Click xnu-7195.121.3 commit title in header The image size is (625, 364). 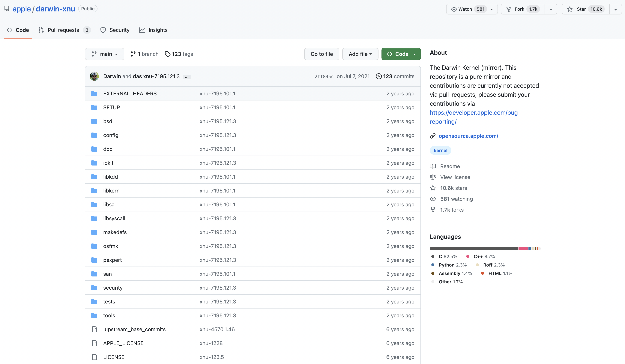click(x=161, y=76)
